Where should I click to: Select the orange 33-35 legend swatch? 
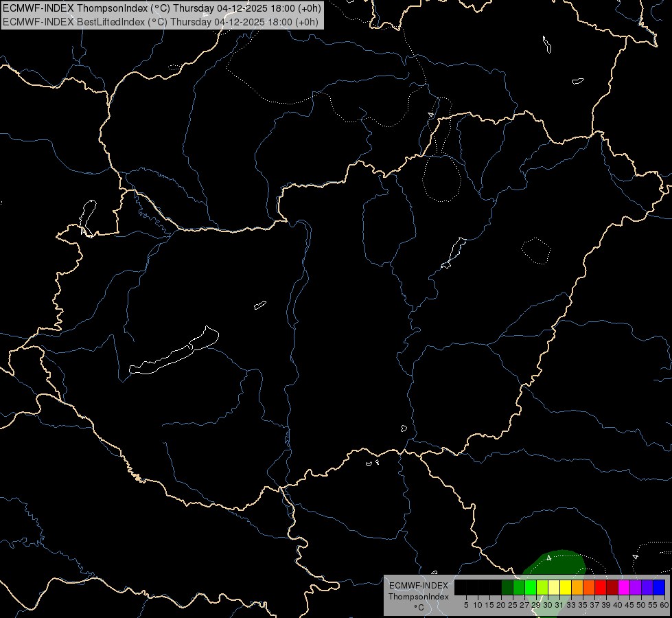577,587
